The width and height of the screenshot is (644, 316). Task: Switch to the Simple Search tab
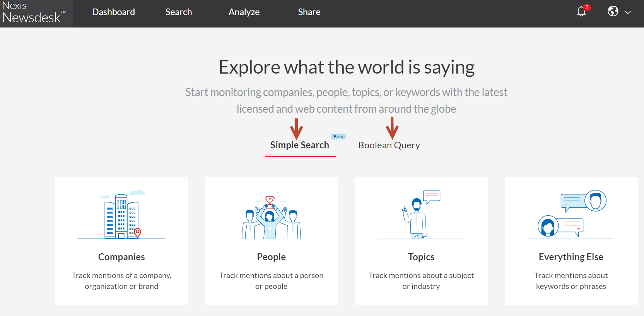[x=300, y=145]
